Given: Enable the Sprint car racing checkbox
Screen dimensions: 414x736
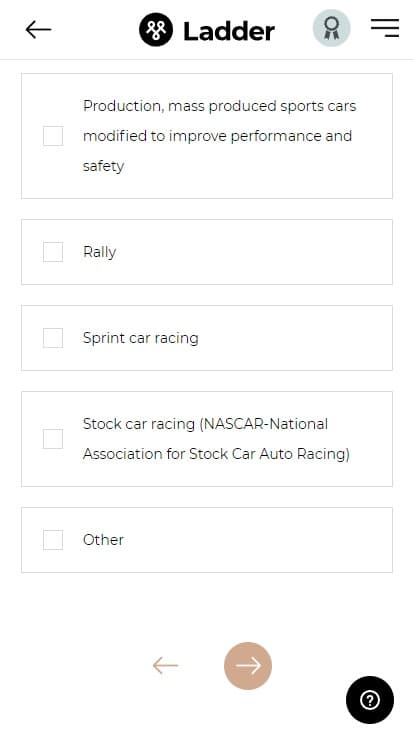Looking at the screenshot, I should pyautogui.click(x=53, y=338).
